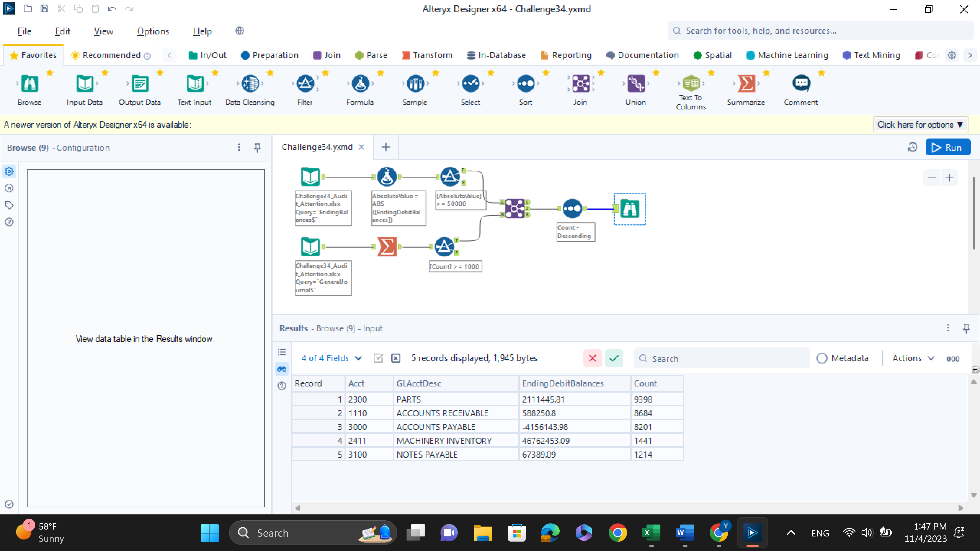Select the Formula tool in the palette
The image size is (980, 551).
(x=360, y=84)
